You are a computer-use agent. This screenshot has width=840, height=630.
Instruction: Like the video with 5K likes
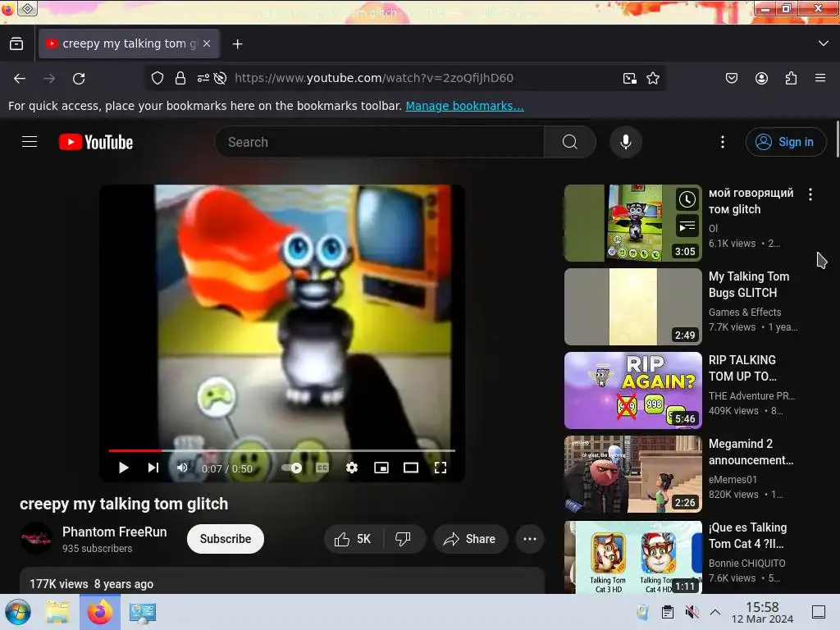pos(353,539)
